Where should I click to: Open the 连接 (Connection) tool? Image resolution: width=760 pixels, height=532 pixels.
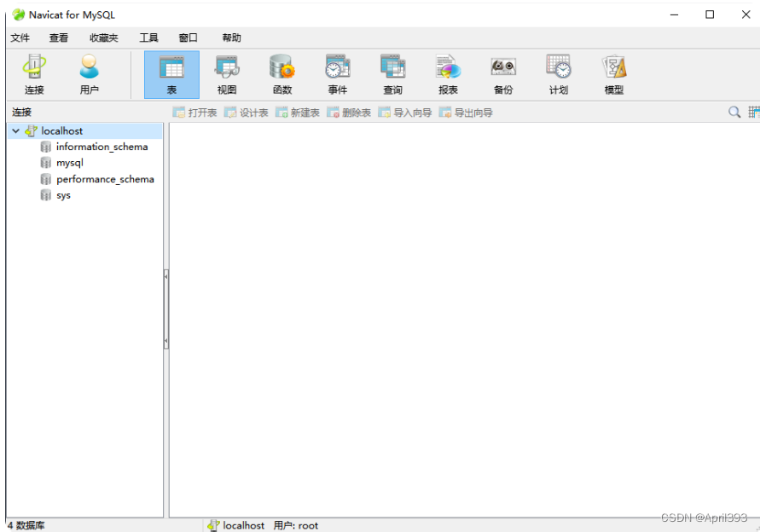32,74
